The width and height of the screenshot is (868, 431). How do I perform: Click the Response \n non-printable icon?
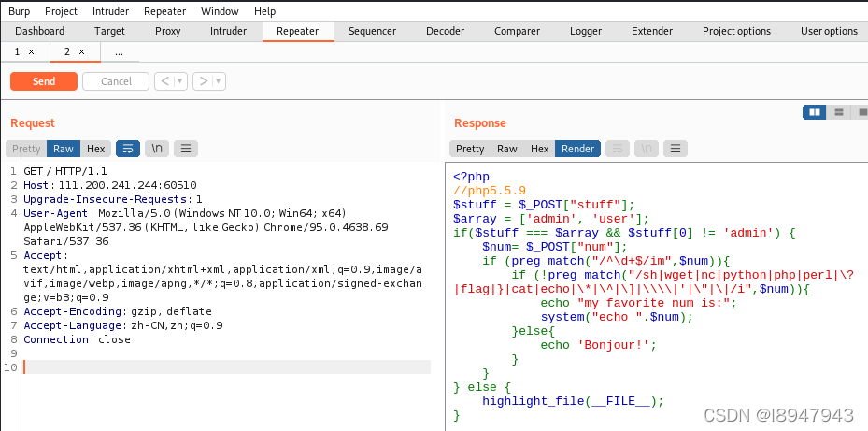[x=647, y=149]
